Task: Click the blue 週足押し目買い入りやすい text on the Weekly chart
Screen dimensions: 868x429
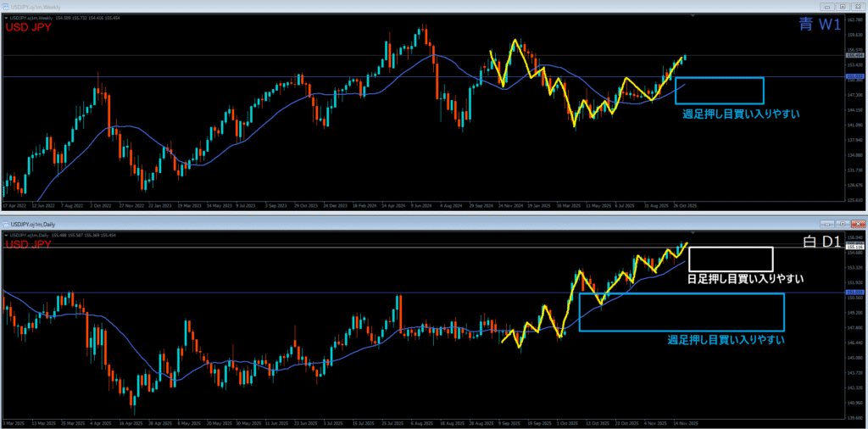Action: pos(741,113)
